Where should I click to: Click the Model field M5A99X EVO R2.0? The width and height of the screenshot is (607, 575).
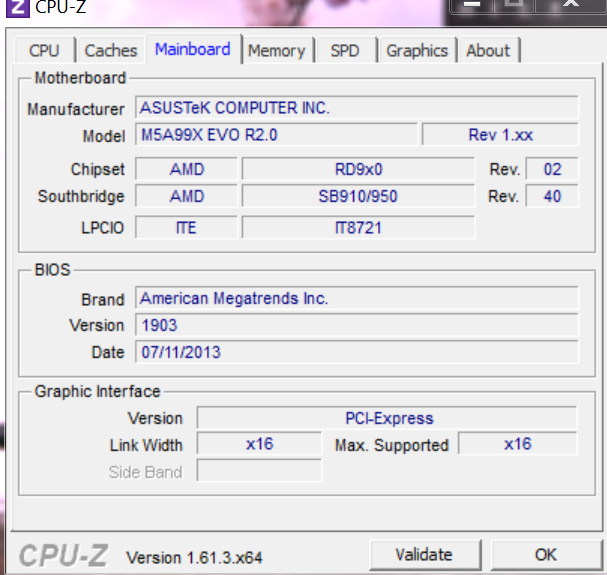coord(276,135)
